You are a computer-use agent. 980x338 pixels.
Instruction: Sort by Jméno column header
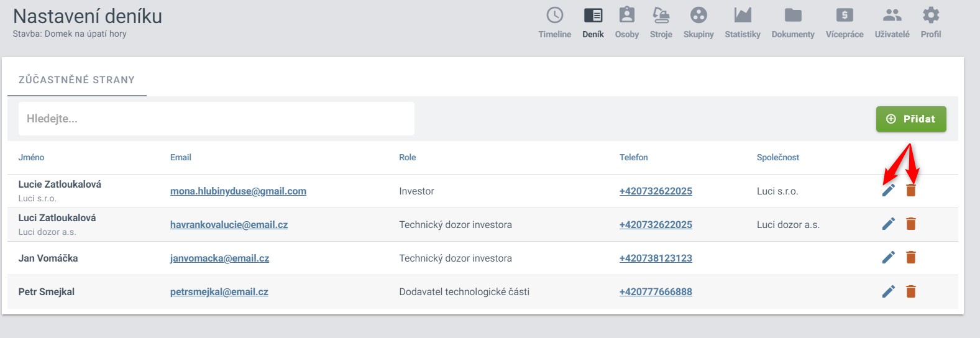(31, 157)
